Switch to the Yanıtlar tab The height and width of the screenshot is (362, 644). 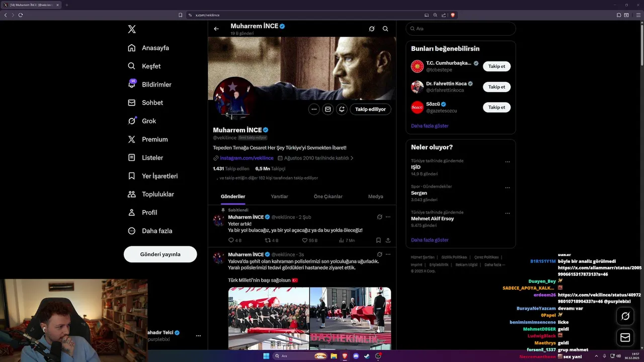[x=279, y=197]
